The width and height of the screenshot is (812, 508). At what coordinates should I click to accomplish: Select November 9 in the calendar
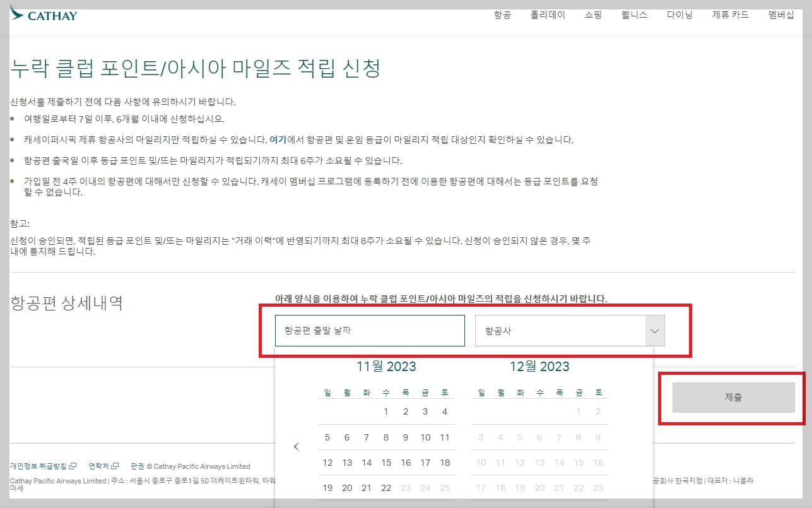(x=406, y=437)
